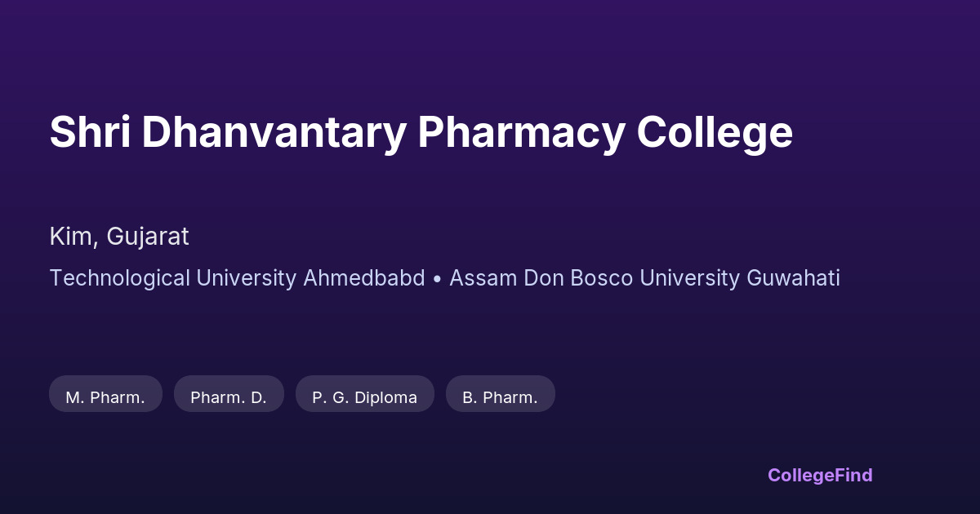Click the word Ahmedbabd in the affiliation line

point(364,278)
